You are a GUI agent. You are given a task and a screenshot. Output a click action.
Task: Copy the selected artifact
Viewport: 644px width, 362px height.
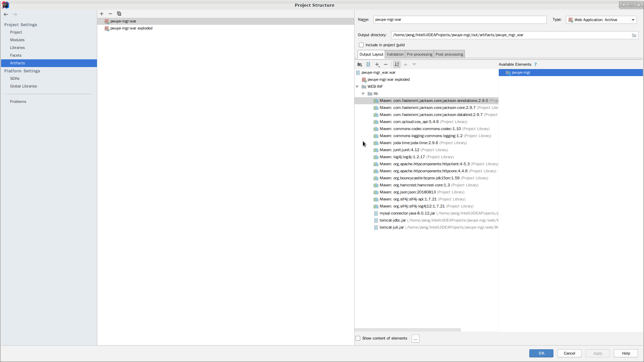(x=119, y=14)
